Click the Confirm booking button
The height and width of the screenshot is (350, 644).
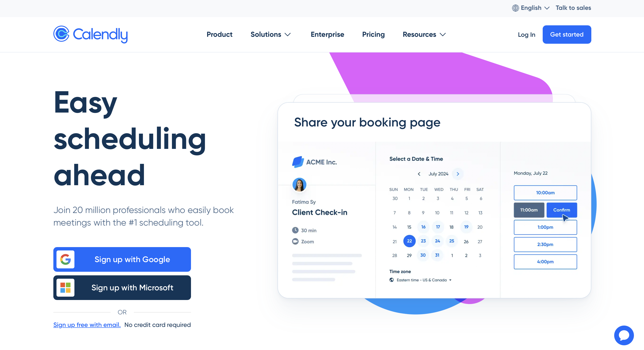pyautogui.click(x=561, y=210)
